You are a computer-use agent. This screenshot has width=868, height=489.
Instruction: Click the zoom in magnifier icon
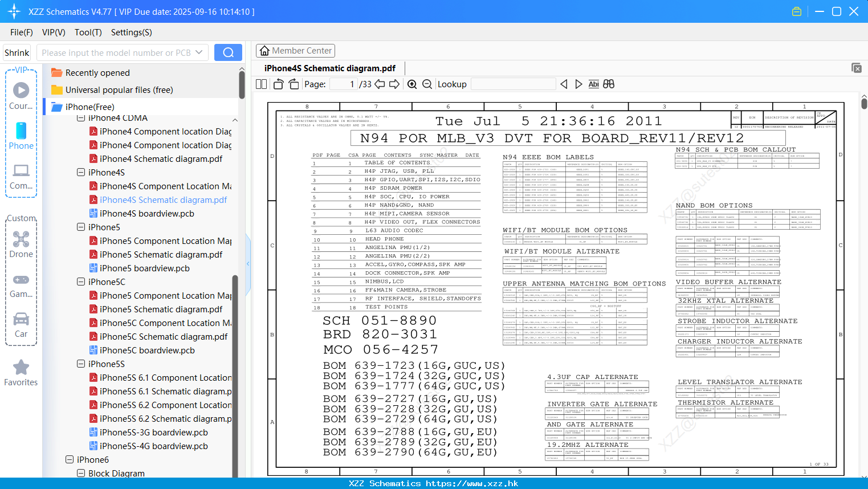412,84
